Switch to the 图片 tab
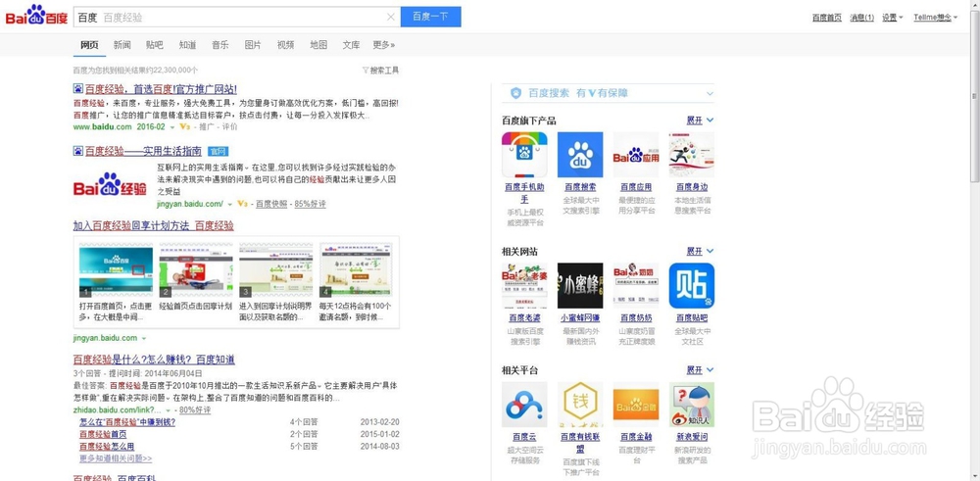Screen dimensions: 980x481 coord(253,45)
